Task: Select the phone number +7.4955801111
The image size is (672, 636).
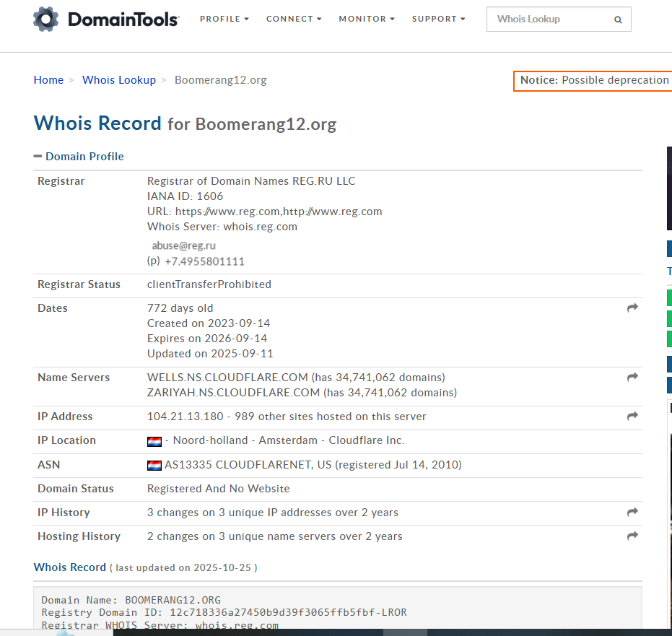Action: 204,261
